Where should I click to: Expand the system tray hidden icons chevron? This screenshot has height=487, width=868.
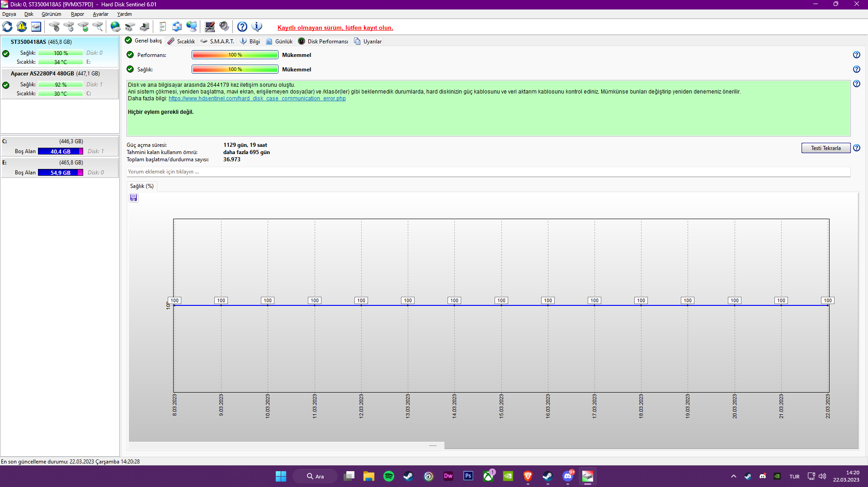pos(733,476)
